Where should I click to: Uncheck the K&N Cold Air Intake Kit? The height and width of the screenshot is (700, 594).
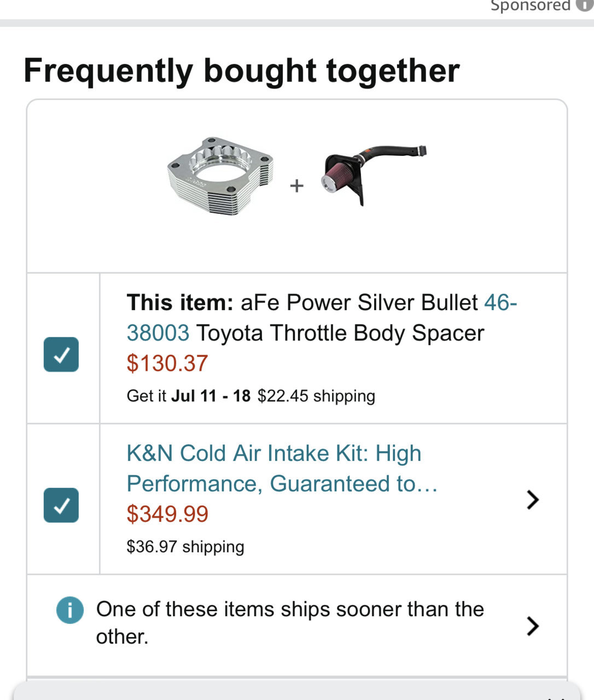coord(61,505)
